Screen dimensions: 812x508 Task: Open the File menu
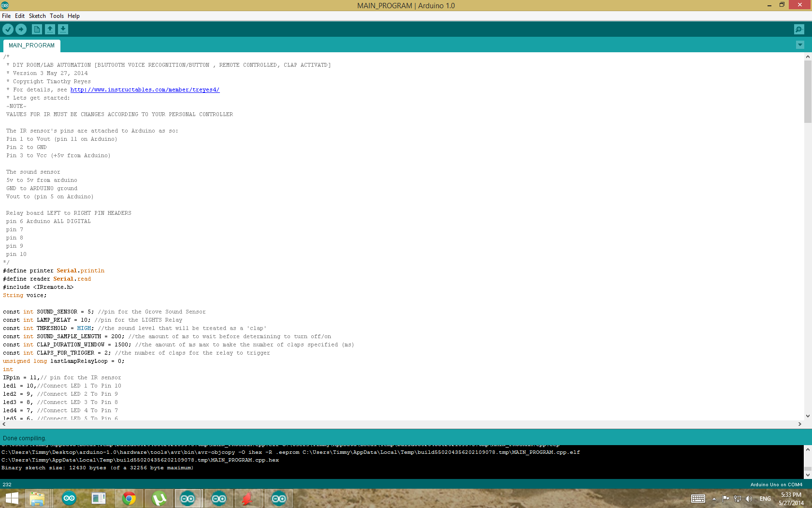coord(6,16)
